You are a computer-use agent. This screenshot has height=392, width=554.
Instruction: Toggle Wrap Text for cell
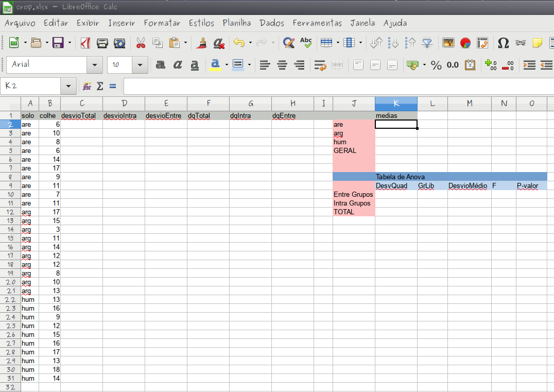(x=320, y=65)
